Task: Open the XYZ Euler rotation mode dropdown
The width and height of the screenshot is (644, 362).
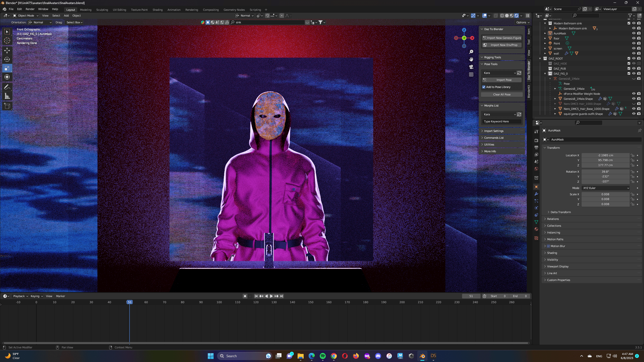Action: (606, 188)
